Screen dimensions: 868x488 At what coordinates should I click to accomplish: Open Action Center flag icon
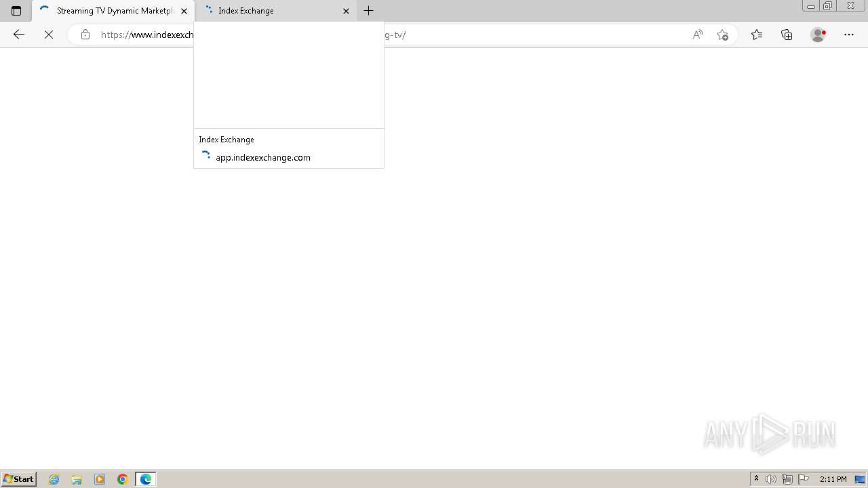click(804, 479)
